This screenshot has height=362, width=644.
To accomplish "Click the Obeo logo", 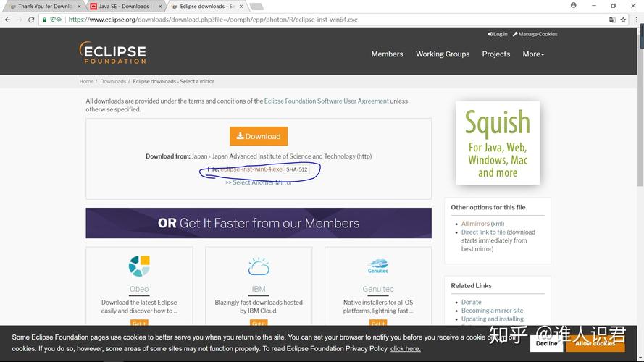I will pyautogui.click(x=139, y=266).
